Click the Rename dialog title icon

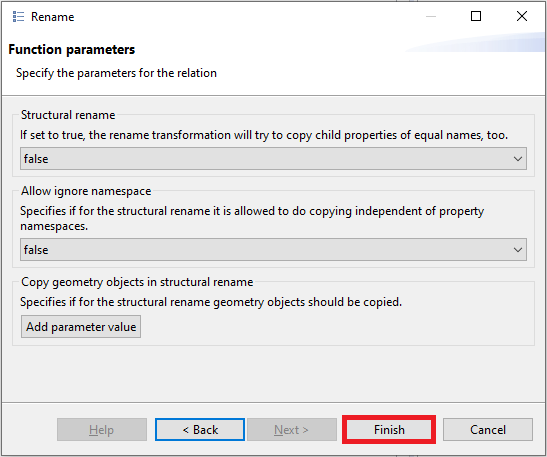point(18,16)
